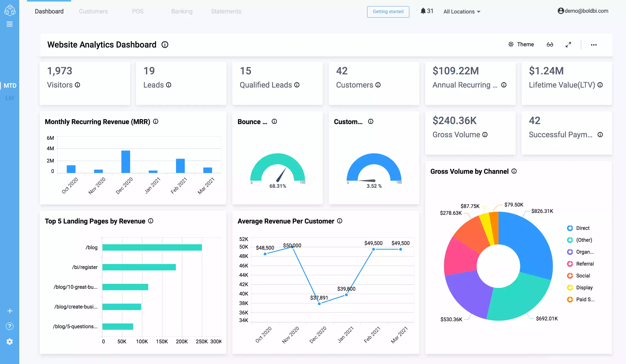Click the plus icon in the sidebar
This screenshot has width=626, height=364.
tap(10, 311)
